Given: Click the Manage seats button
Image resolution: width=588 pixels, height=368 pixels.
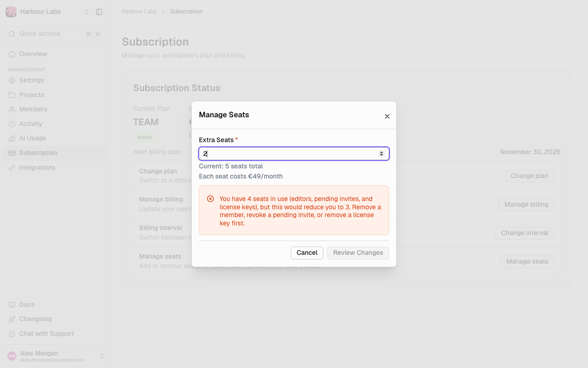Looking at the screenshot, I should tap(527, 262).
